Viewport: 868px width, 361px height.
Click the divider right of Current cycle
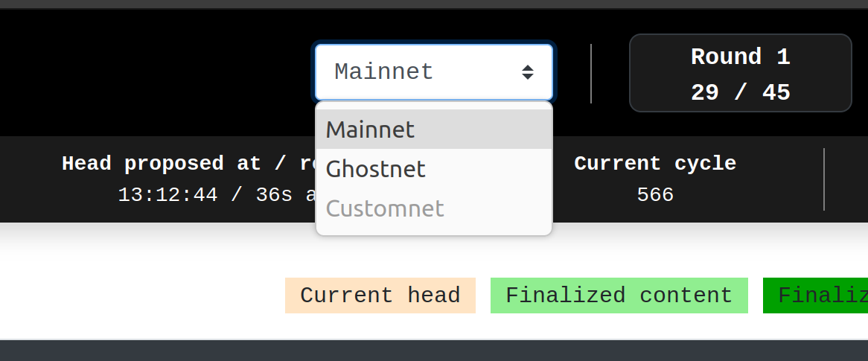coord(824,179)
